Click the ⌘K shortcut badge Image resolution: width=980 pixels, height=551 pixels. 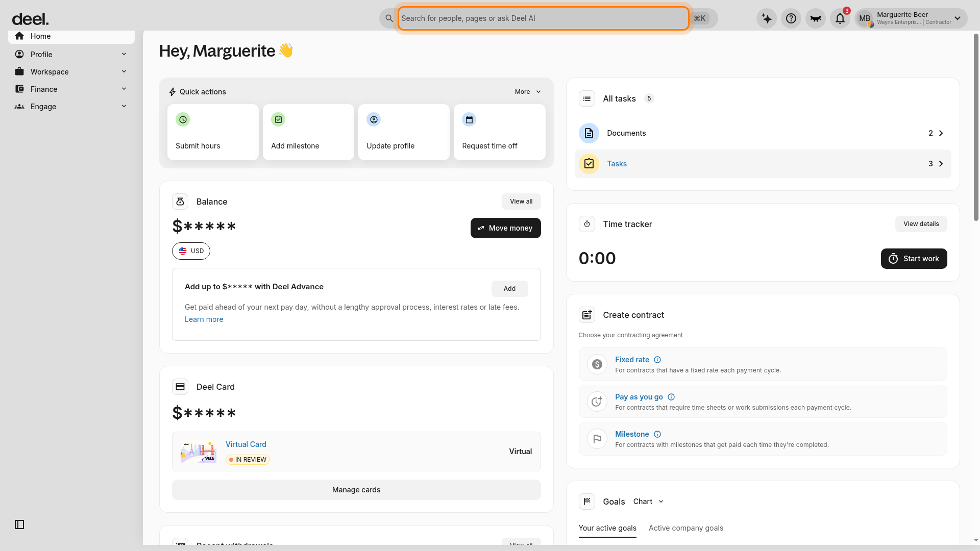700,18
